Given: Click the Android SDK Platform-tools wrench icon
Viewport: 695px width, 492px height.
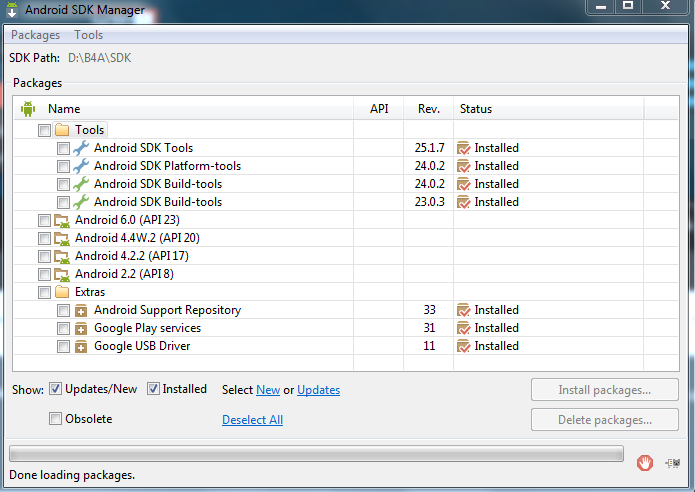Looking at the screenshot, I should click(x=81, y=166).
